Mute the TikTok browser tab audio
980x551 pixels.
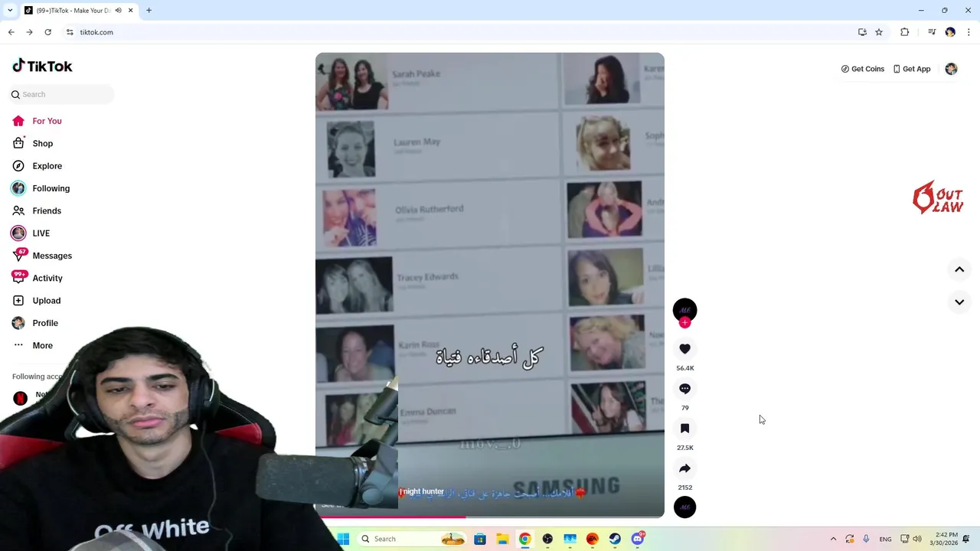click(118, 11)
